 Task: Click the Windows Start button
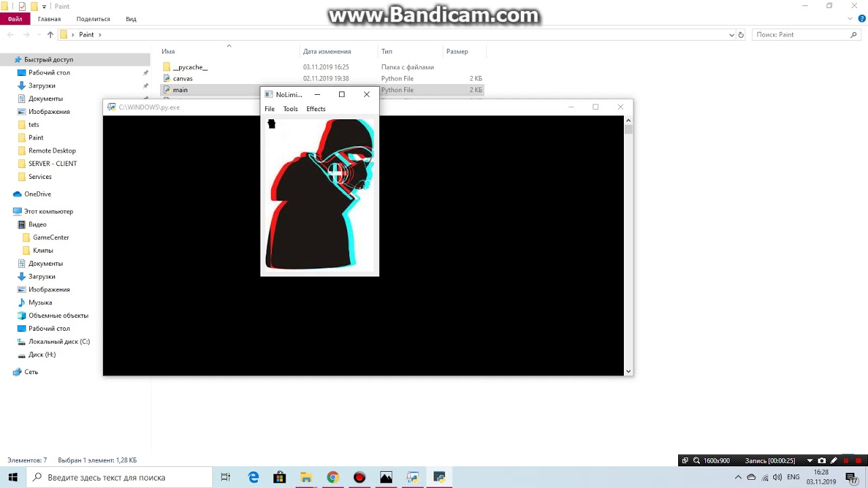(13, 477)
